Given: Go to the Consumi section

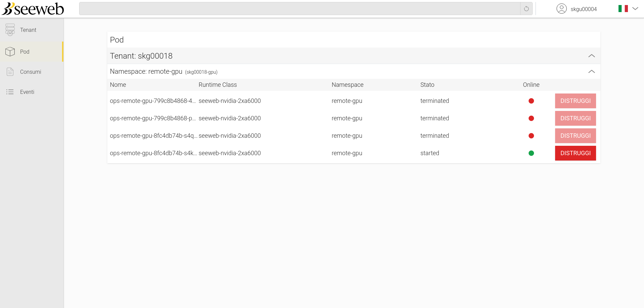Looking at the screenshot, I should pos(31,72).
